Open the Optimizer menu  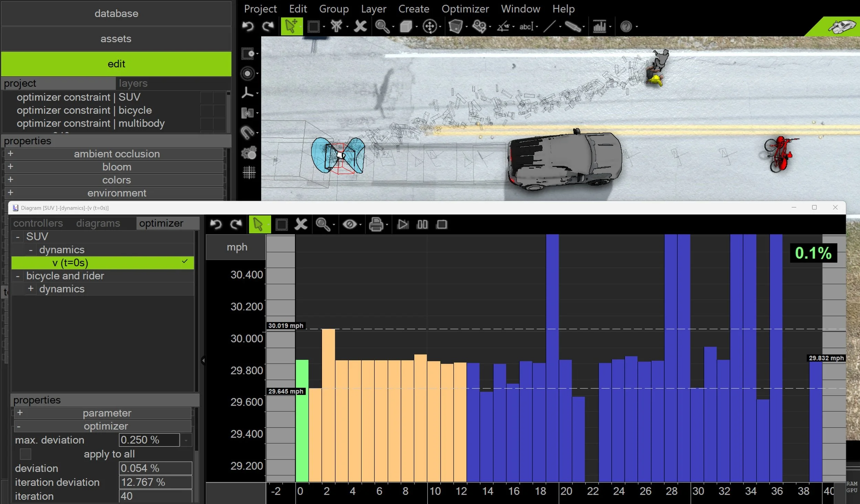465,9
